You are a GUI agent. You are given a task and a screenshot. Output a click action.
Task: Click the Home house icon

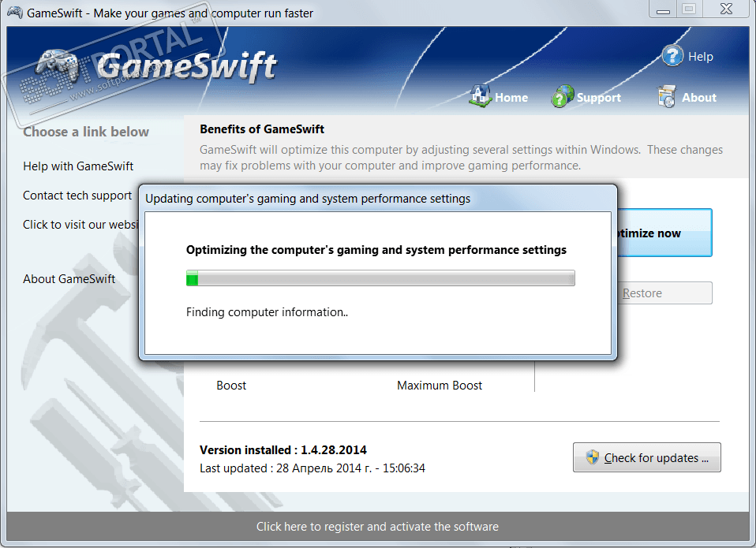coord(480,96)
